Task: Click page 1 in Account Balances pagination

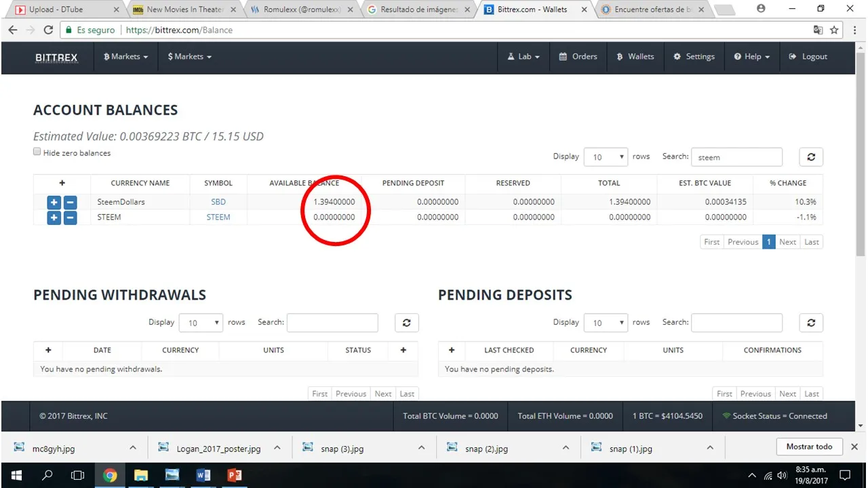Action: click(769, 242)
